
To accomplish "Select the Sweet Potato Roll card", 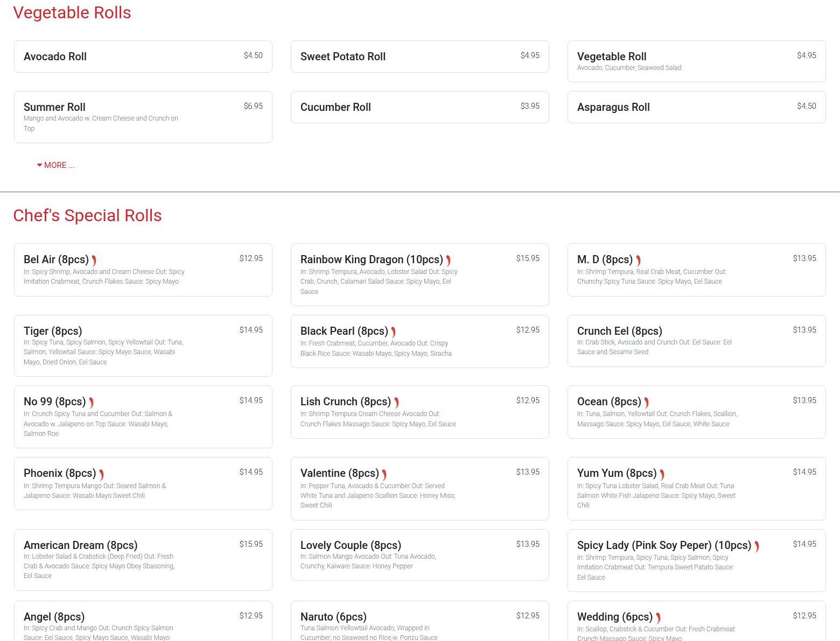I will 420,57.
